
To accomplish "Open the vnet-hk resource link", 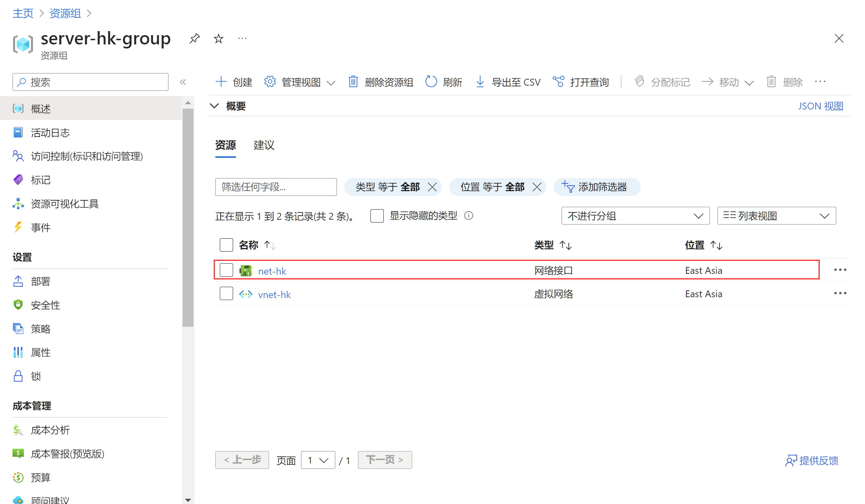I will [274, 295].
